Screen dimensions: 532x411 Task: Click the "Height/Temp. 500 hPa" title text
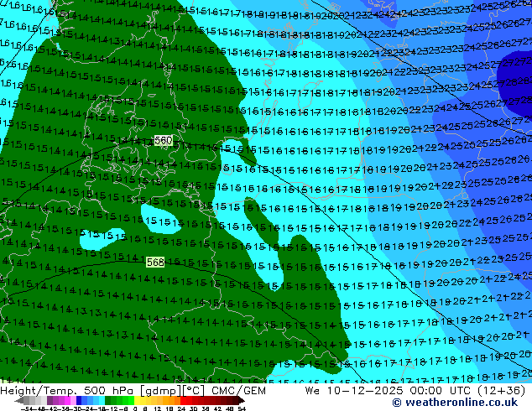67,391
